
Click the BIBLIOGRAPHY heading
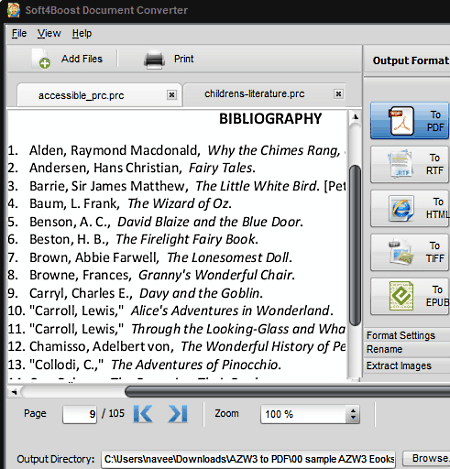click(x=270, y=119)
